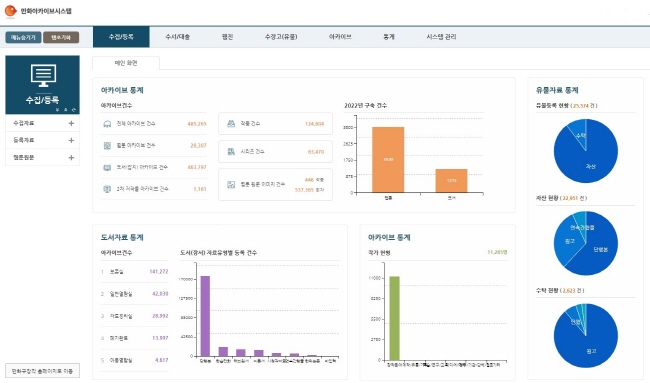
Task: Click the 2차 저작물 아카이브 건수 icon
Action: [x=107, y=189]
